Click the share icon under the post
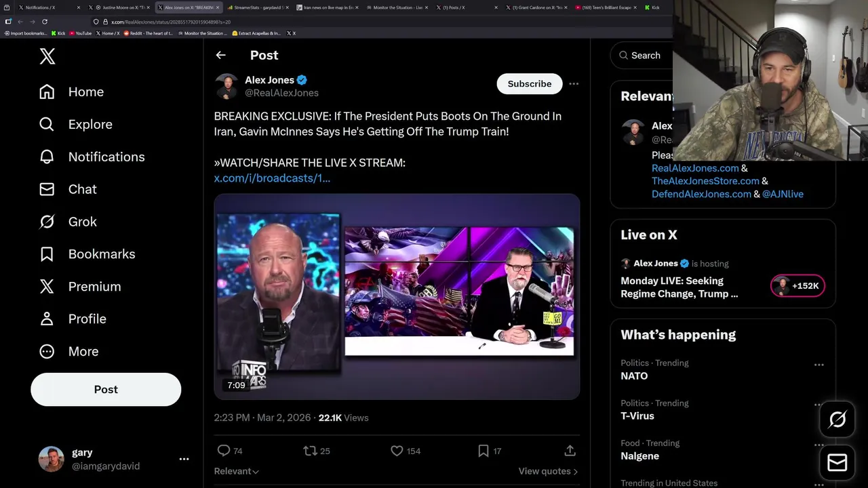This screenshot has height=488, width=868. [570, 451]
